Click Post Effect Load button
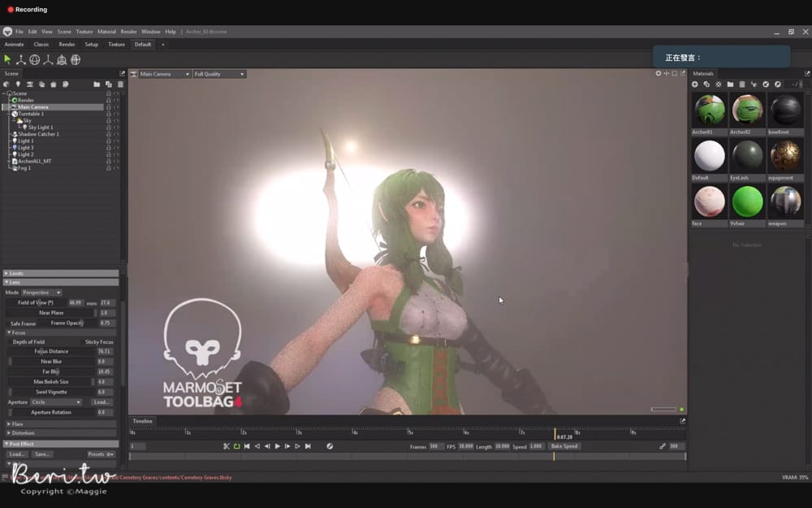The image size is (812, 508). (17, 454)
